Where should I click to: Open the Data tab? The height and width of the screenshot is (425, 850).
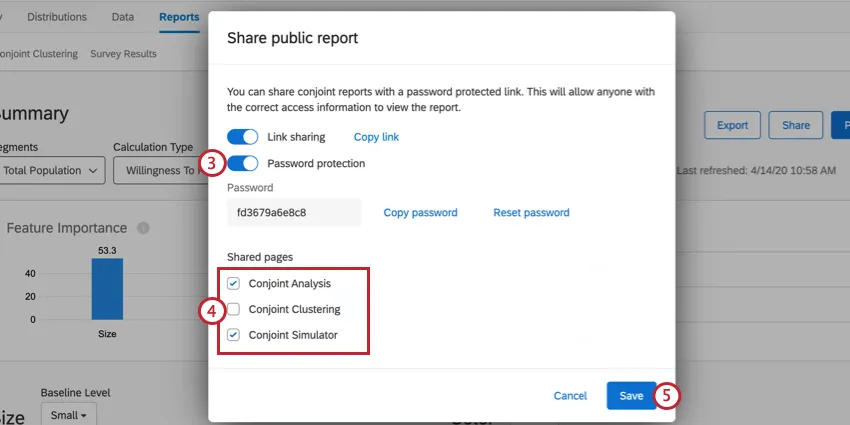(123, 17)
